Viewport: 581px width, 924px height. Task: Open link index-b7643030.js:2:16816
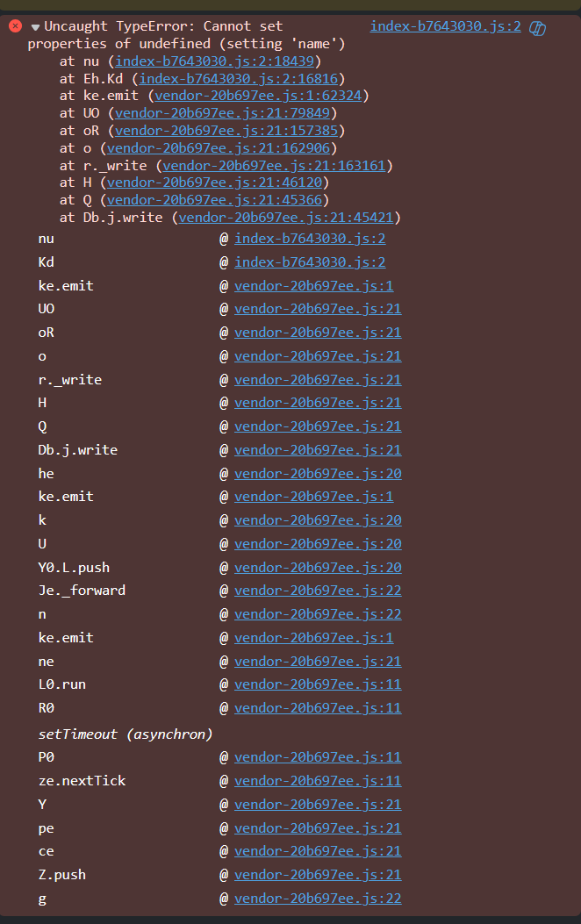click(x=239, y=78)
